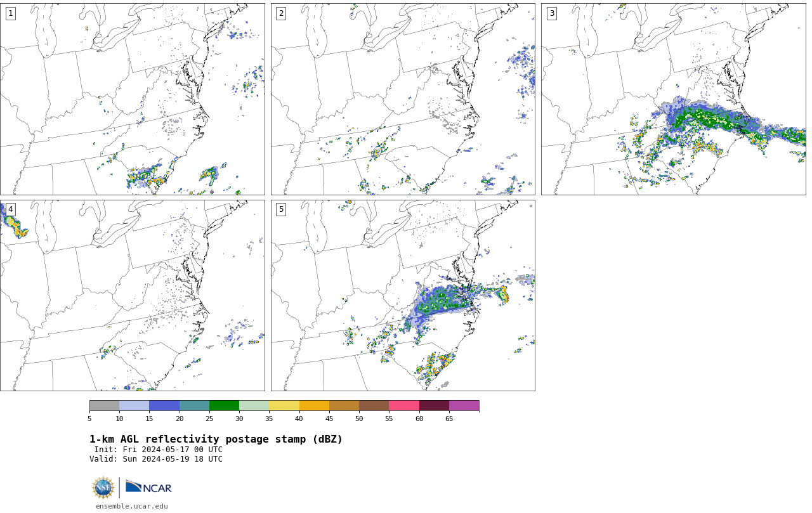Click the panel number 1 label box

click(10, 13)
